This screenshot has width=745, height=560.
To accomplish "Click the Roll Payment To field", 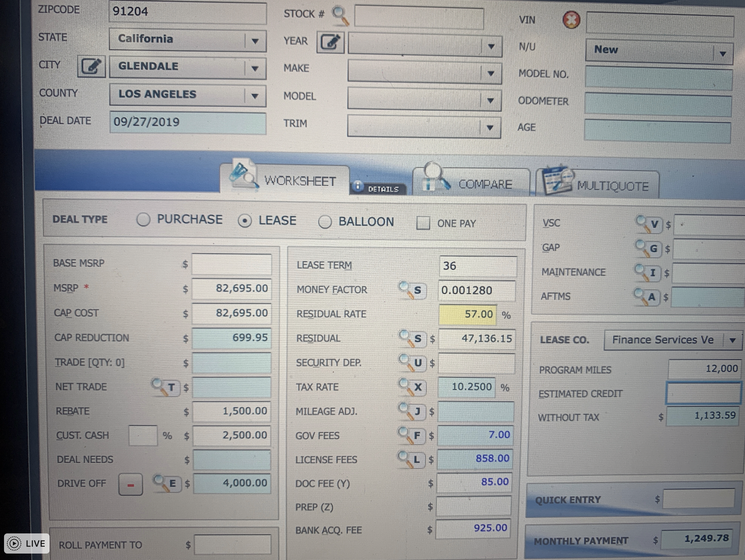I will pos(233,545).
